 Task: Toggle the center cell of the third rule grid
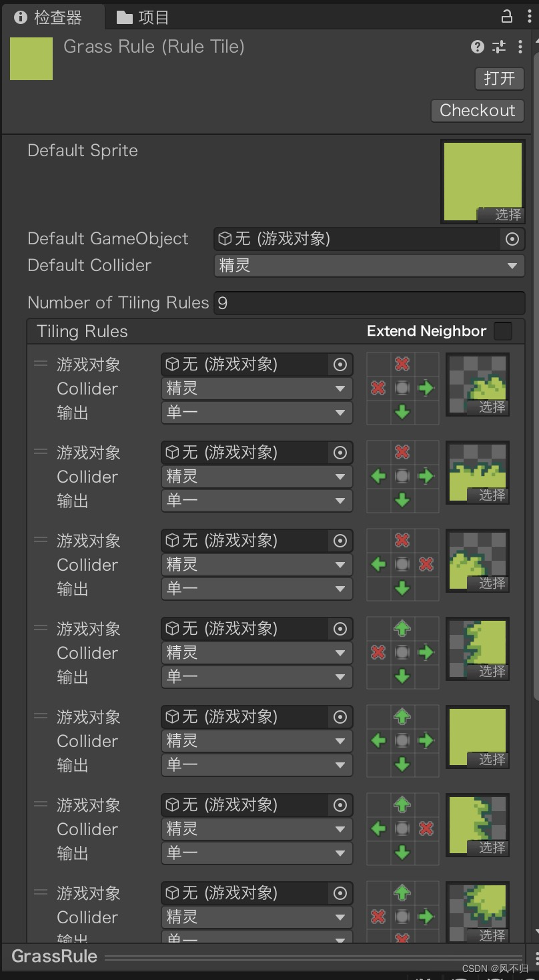[402, 565]
